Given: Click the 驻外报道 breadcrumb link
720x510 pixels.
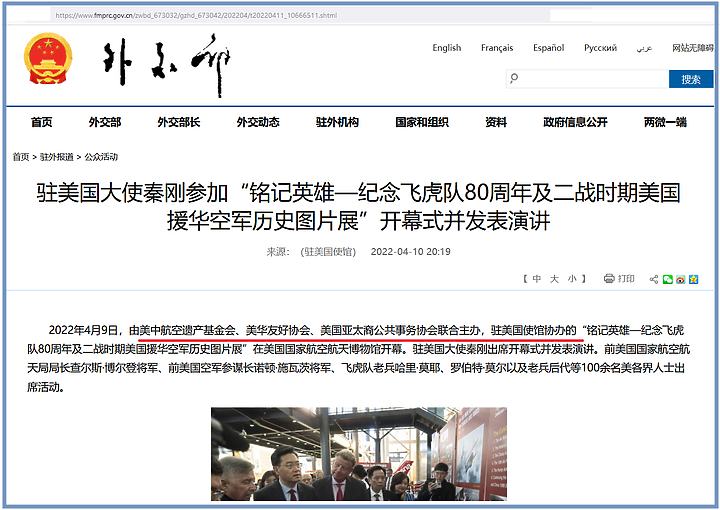Looking at the screenshot, I should (56, 157).
